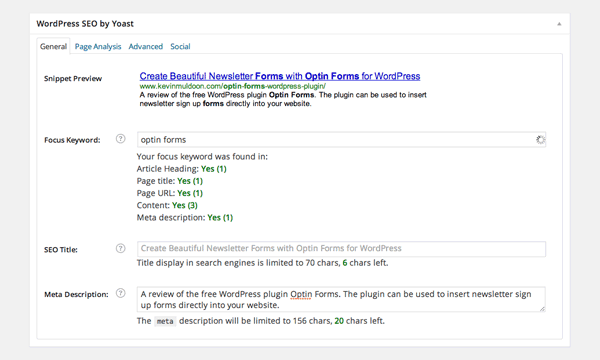Click the 'Your focus keyword was found in:' text

(x=202, y=156)
